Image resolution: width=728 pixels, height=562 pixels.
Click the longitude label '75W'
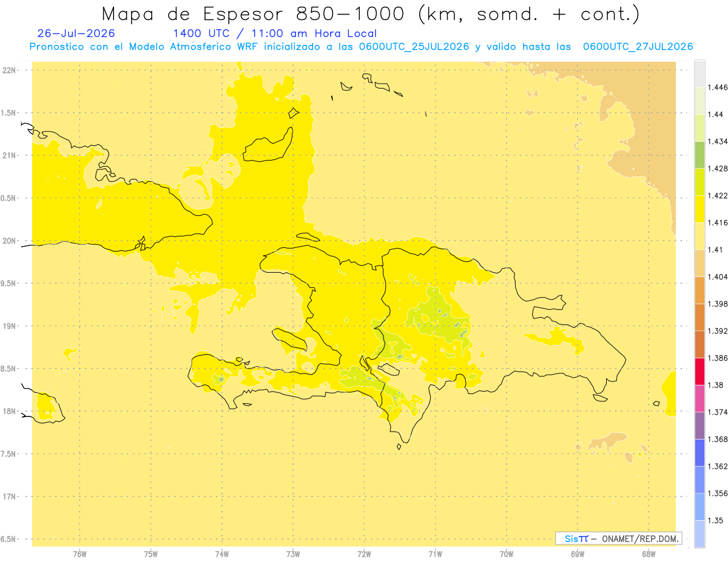[x=151, y=554]
